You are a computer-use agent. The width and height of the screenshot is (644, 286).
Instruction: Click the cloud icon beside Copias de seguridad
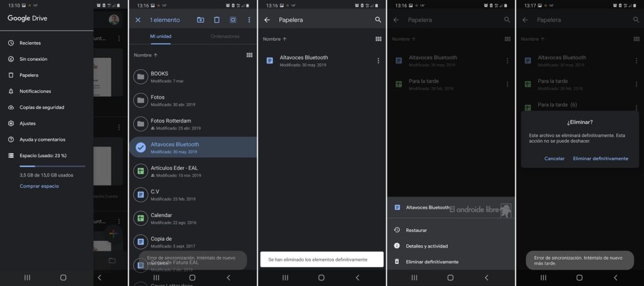click(x=11, y=107)
